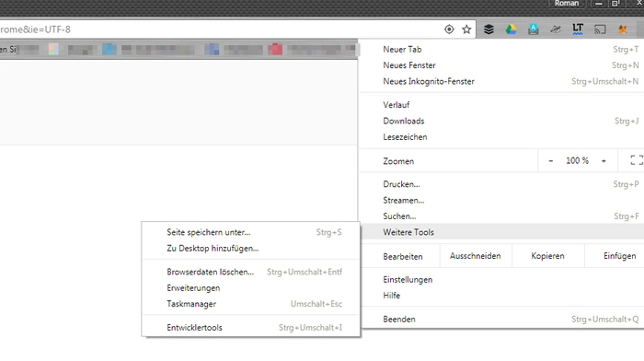Open the Google Drive extension icon
This screenshot has width=644, height=361.
511,29
